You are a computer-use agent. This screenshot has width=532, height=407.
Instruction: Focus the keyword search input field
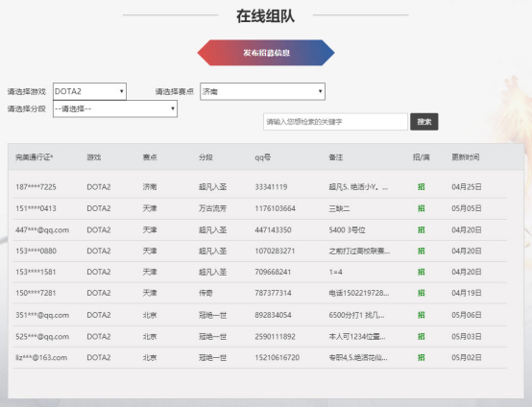click(x=335, y=122)
